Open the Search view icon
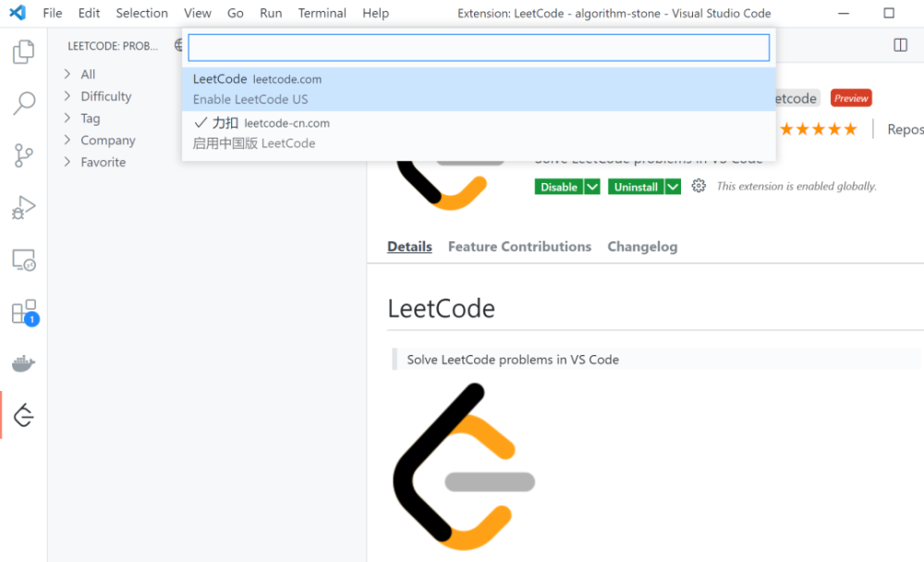Screen dimensions: 924x562 [24, 104]
